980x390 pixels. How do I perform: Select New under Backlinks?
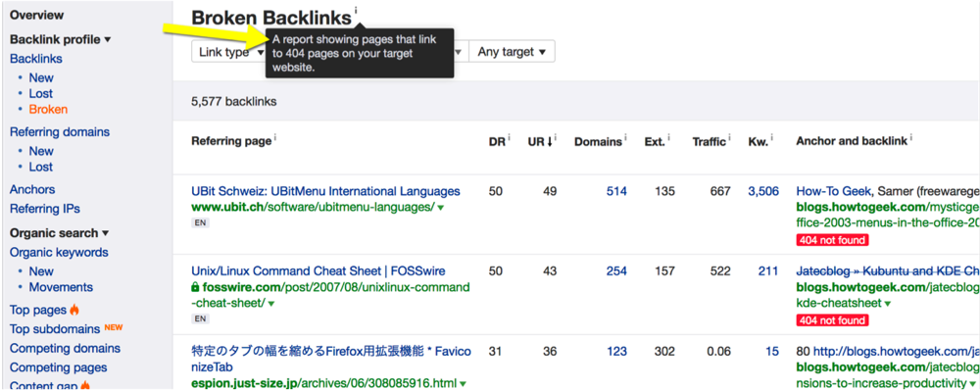point(41,77)
